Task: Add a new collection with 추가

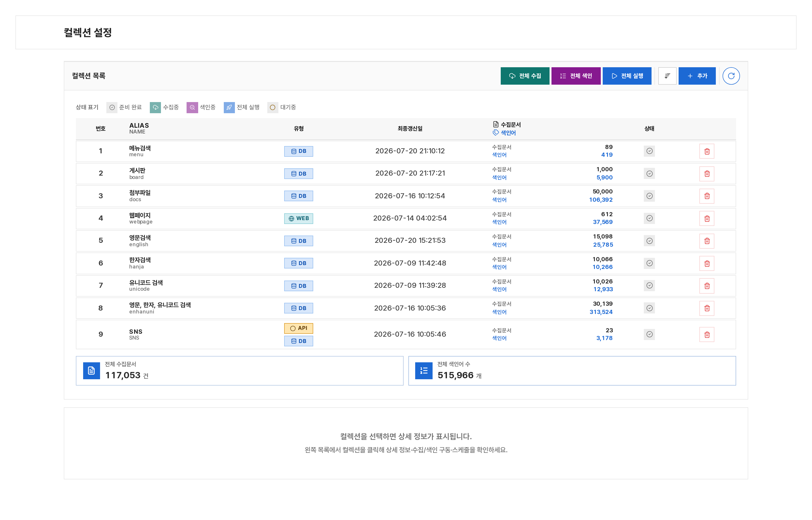Action: click(697, 76)
